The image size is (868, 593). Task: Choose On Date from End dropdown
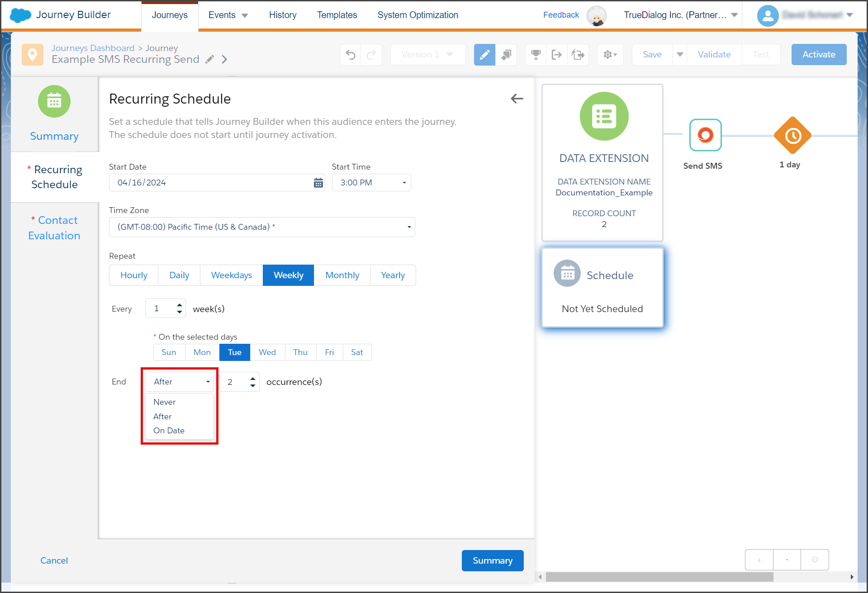pos(169,431)
